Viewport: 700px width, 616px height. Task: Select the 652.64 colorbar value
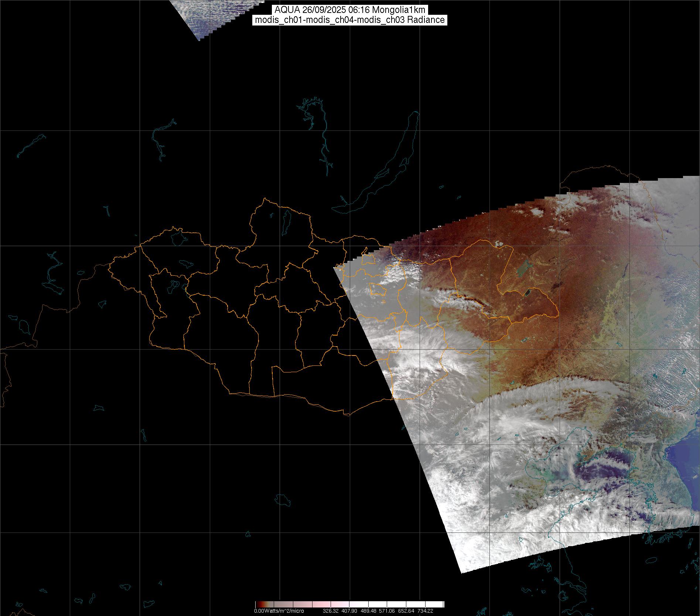(x=406, y=611)
